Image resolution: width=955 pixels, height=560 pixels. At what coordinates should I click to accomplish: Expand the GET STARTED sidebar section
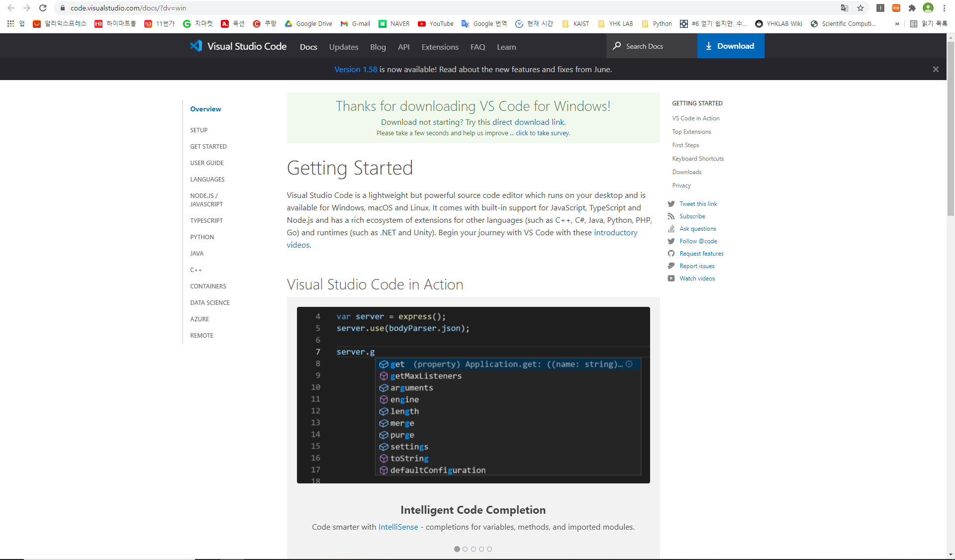[208, 146]
